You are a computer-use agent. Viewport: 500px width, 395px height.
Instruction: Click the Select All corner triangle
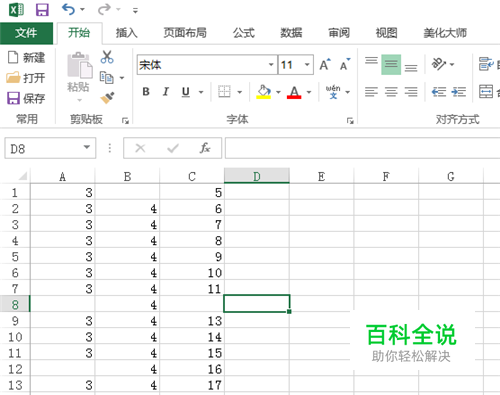(x=22, y=175)
